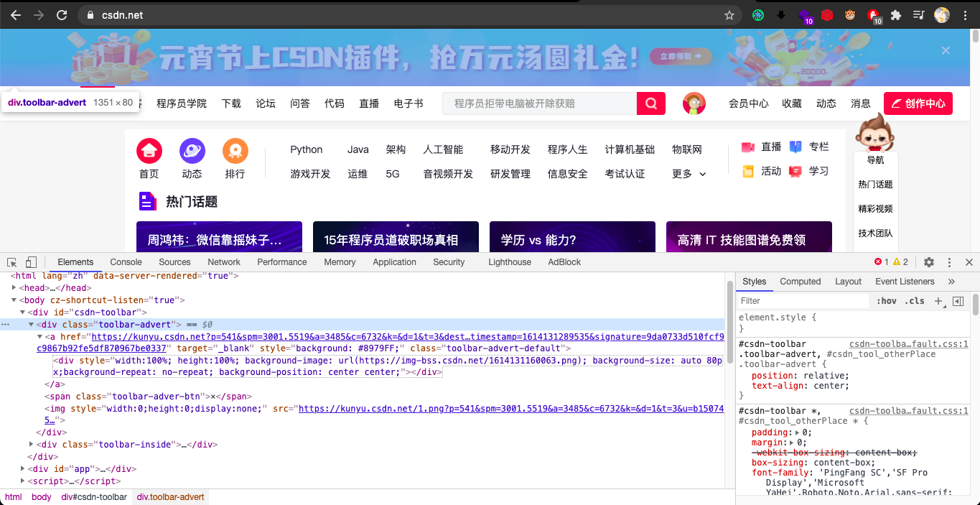Viewport: 980px width, 505px height.
Task: Toggle computed styles sidebar pane icon
Action: pyautogui.click(x=958, y=301)
